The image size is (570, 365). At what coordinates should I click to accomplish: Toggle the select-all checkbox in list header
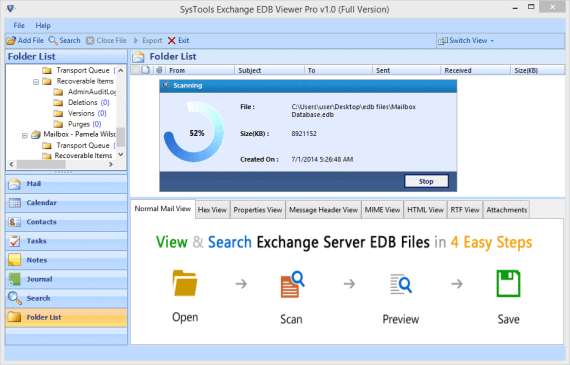point(135,70)
